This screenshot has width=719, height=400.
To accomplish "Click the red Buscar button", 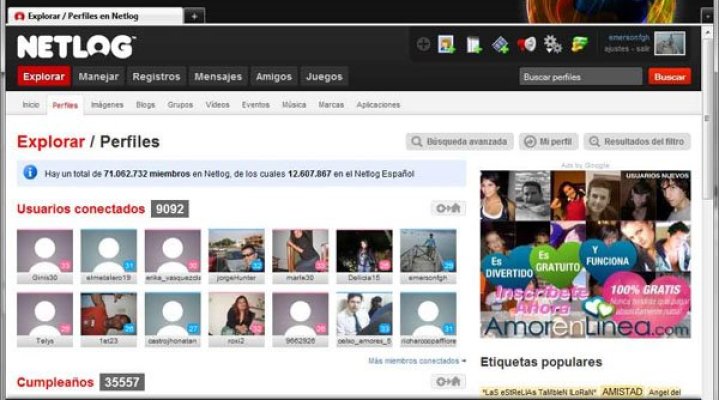I will click(x=669, y=77).
